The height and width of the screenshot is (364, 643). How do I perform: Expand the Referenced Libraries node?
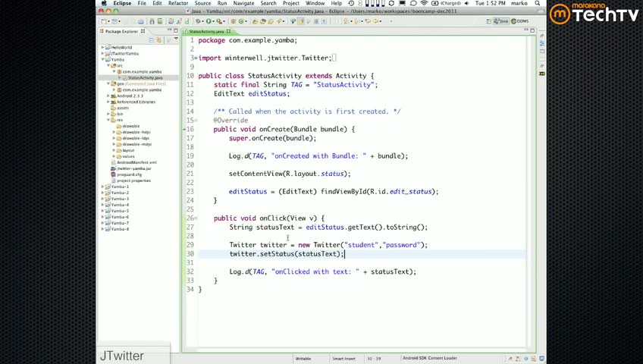pyautogui.click(x=108, y=102)
